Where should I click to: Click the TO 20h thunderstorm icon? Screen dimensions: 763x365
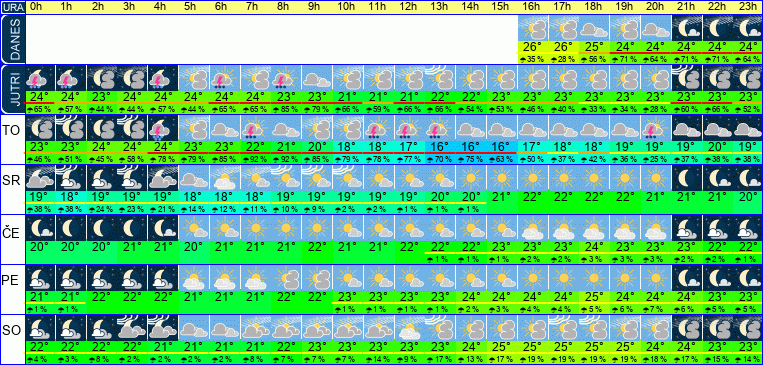655,128
